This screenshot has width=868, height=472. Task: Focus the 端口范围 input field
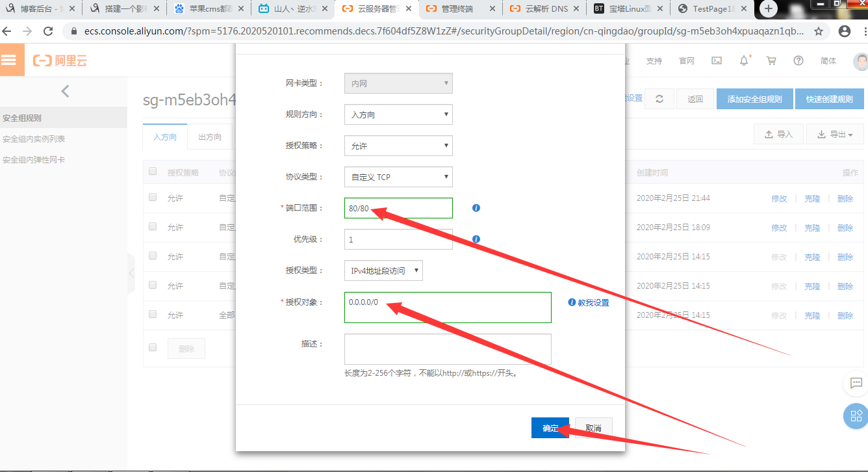pyautogui.click(x=398, y=208)
